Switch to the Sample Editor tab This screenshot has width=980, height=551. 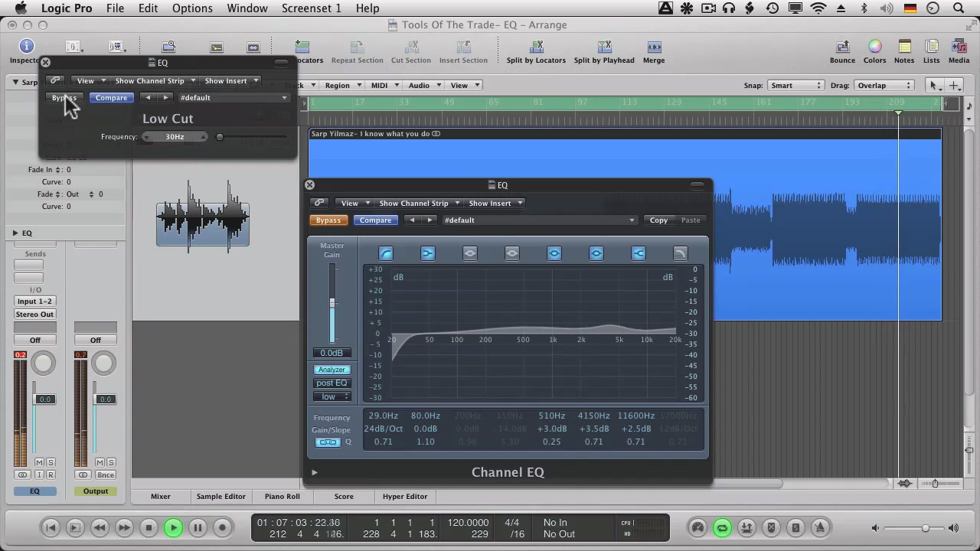[x=220, y=497]
